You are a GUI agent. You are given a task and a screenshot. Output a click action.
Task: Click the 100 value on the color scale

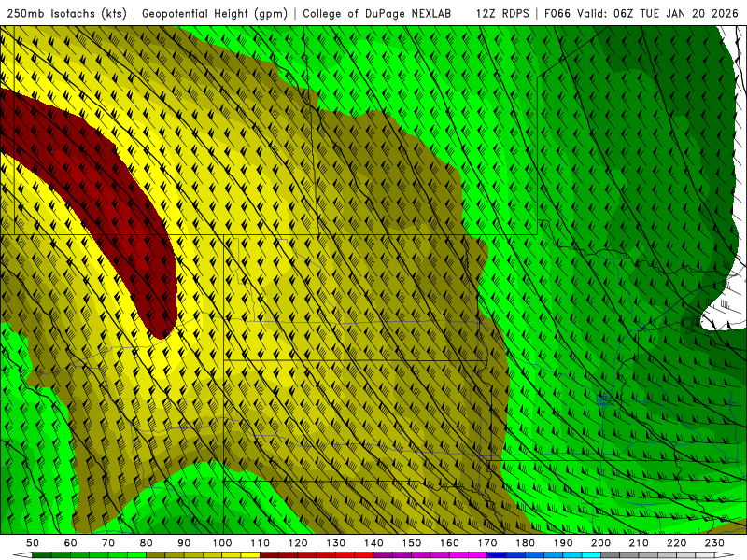pos(222,543)
